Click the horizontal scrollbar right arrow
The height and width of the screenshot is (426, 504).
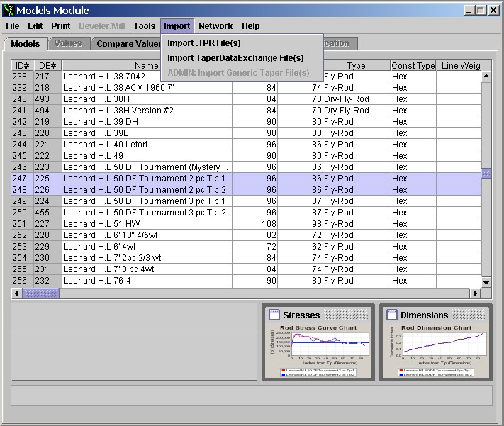pos(476,293)
